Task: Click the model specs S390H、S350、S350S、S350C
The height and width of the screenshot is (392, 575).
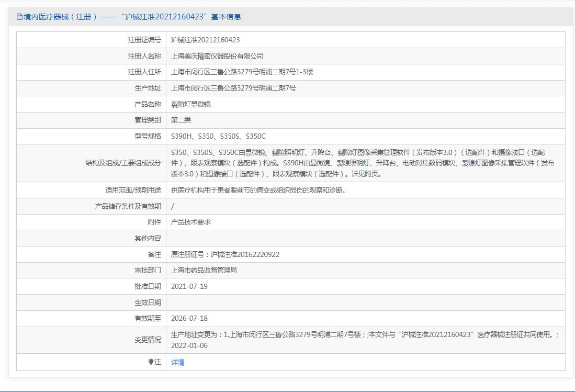Action: [x=218, y=136]
